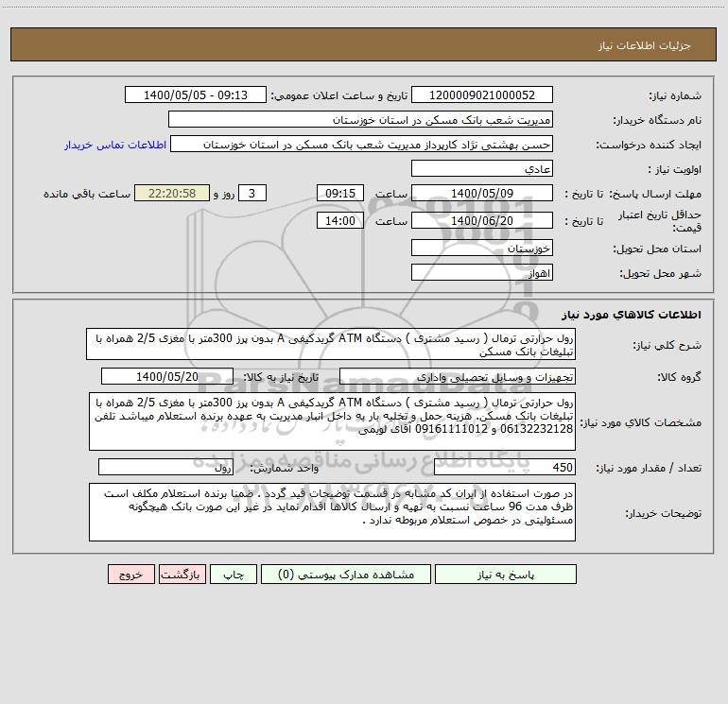Click the نام دستگاه خریدار label
Screen dimensions: 728x704
tap(657, 120)
